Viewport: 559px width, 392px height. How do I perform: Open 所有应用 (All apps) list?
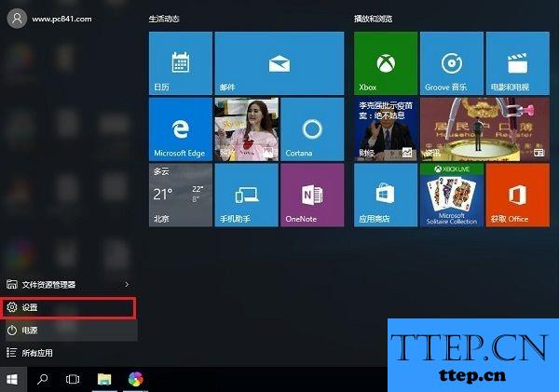[x=68, y=353]
